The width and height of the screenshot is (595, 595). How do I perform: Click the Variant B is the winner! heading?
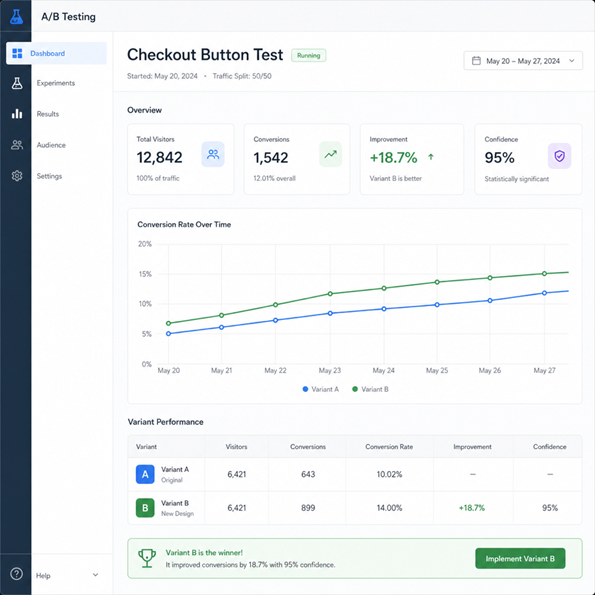204,552
